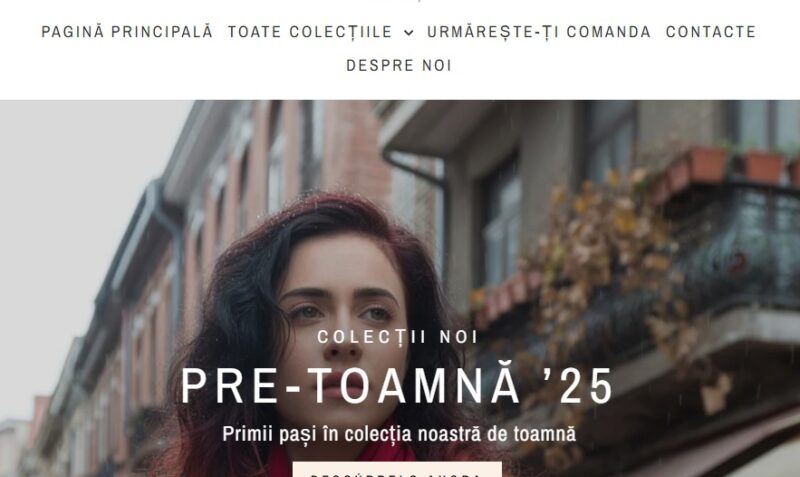Open the CONTACTE page
The height and width of the screenshot is (477, 800).
click(711, 32)
